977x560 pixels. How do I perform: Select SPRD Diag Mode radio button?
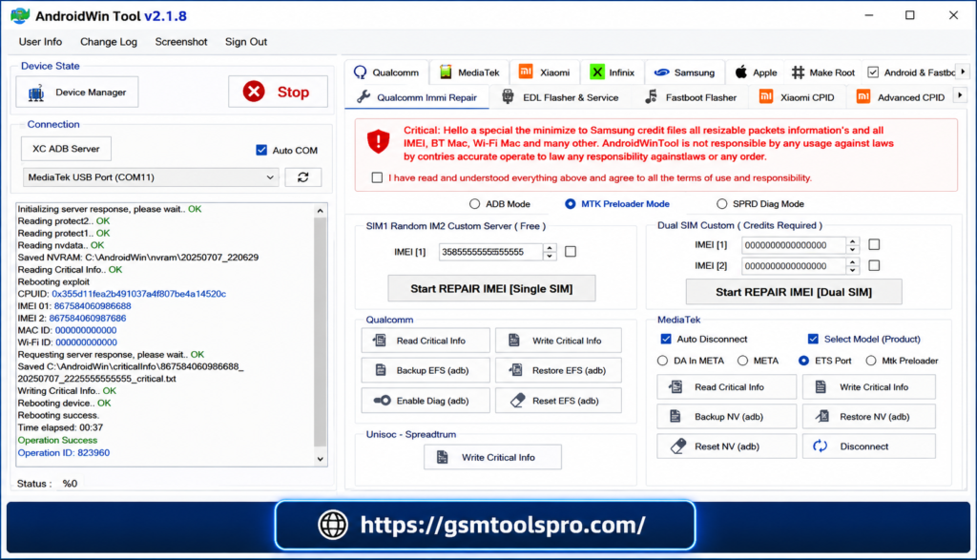tap(721, 204)
